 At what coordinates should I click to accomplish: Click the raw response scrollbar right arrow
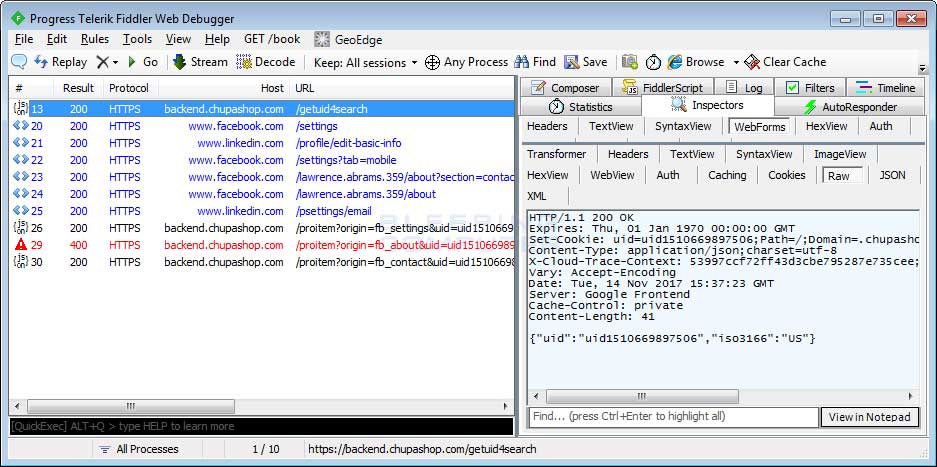coord(911,396)
